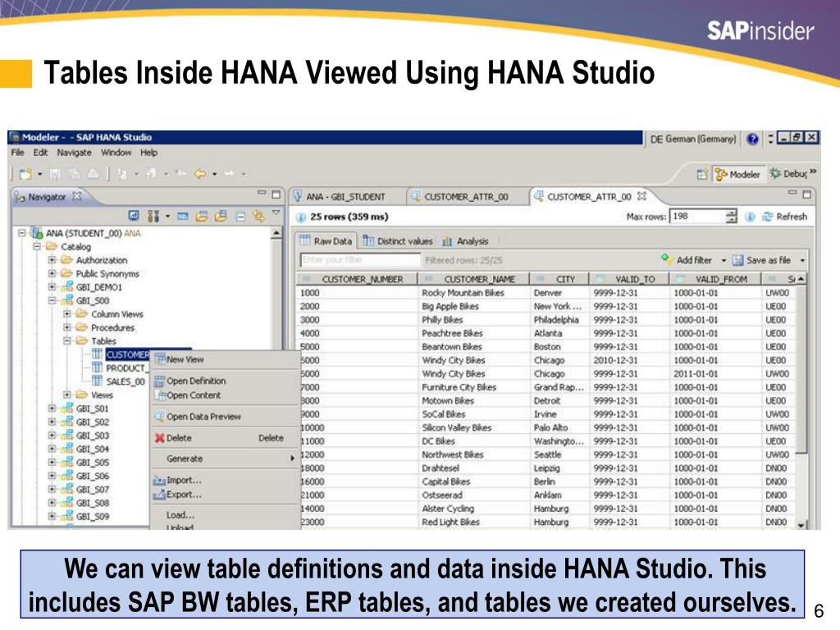The height and width of the screenshot is (630, 840).
Task: Choose Open Content from the context menu
Action: 225,395
